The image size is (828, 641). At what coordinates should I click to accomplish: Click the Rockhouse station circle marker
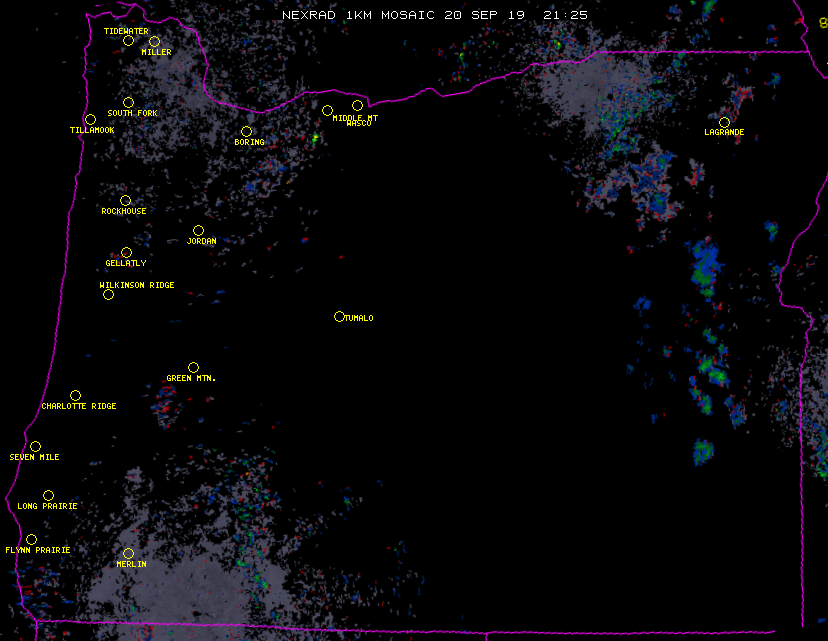125,201
